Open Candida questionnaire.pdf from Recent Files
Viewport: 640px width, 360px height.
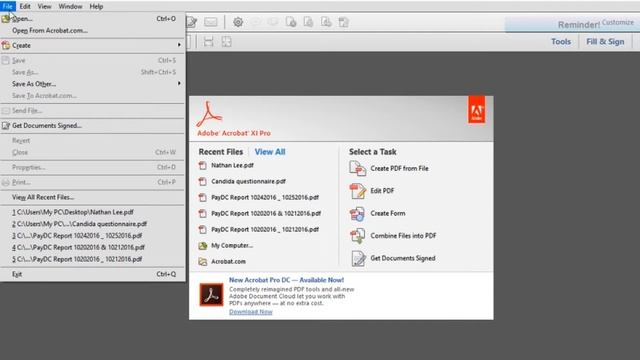[x=248, y=181]
